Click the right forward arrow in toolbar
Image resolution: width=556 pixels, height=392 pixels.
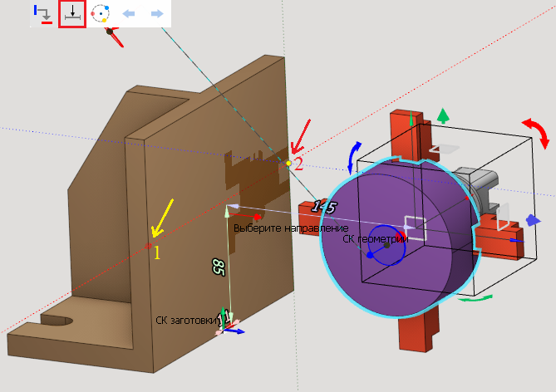coord(156,14)
